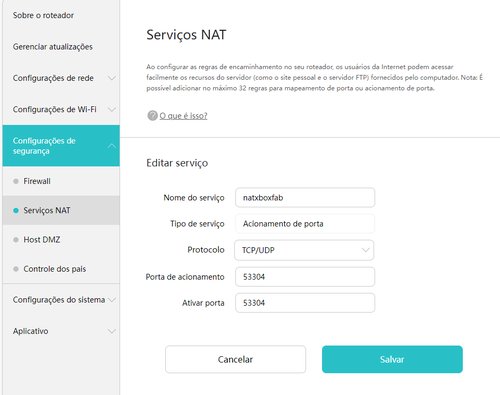Click the teal Serviços NAT bullet dot

[x=16, y=210]
